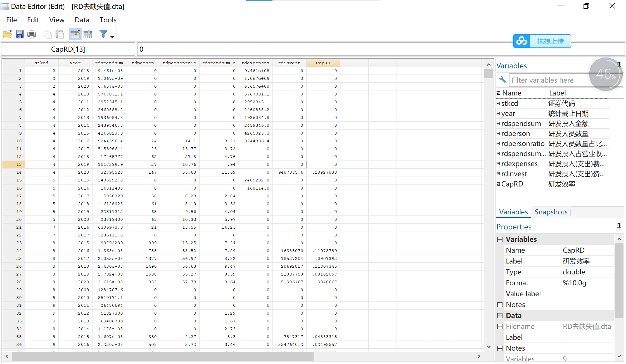Switch to the Snapshots tab
The image size is (626, 364).
pyautogui.click(x=551, y=212)
